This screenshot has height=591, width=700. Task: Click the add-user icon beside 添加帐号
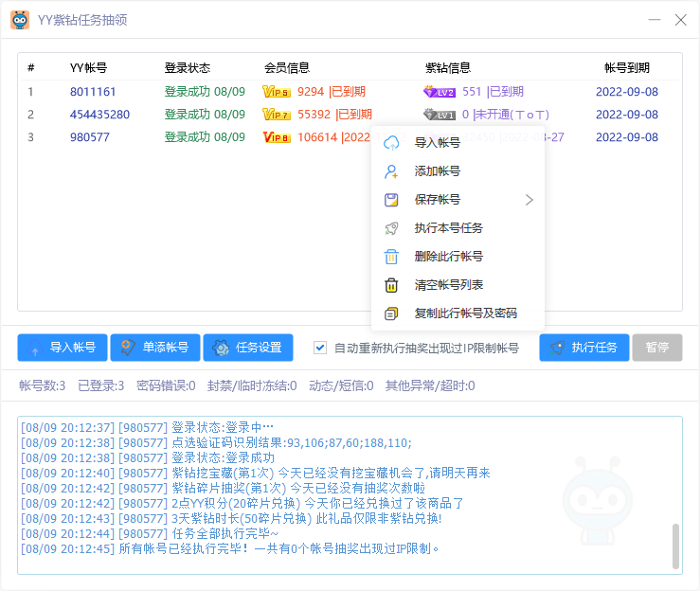[391, 171]
